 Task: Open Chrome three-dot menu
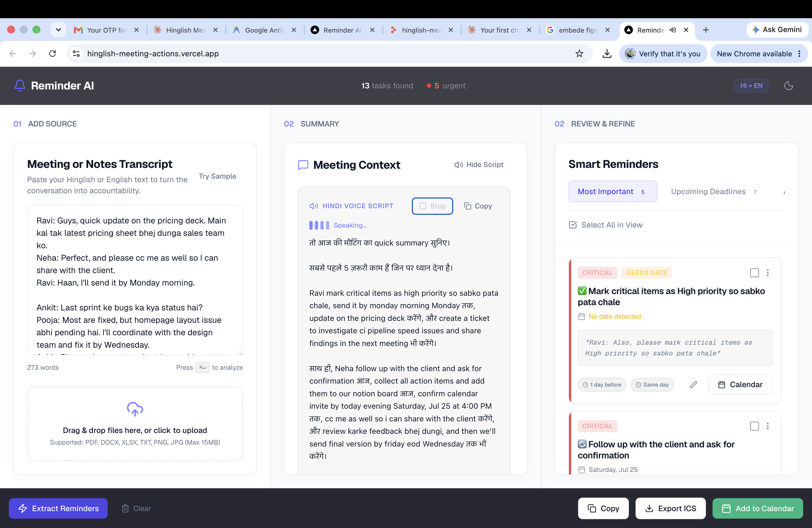point(799,54)
